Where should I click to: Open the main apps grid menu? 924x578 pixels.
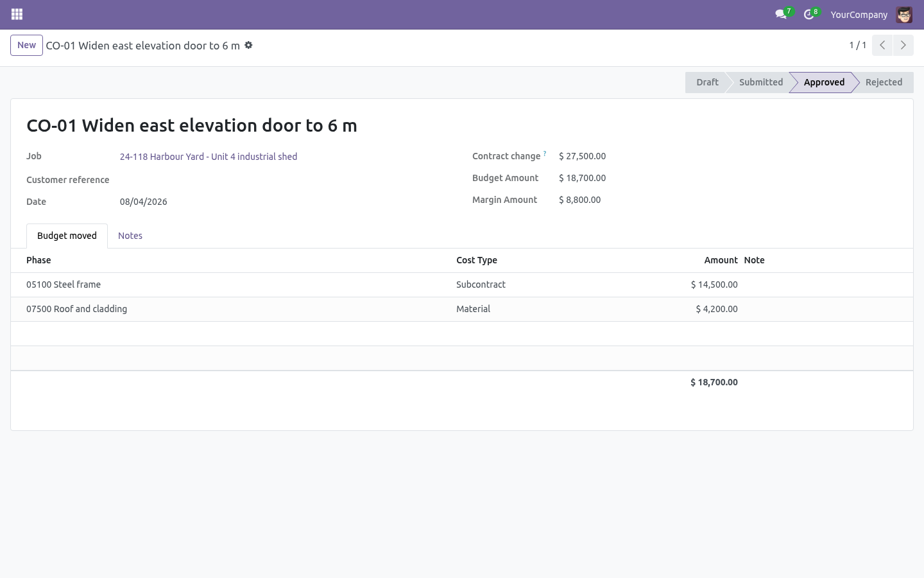coord(17,14)
